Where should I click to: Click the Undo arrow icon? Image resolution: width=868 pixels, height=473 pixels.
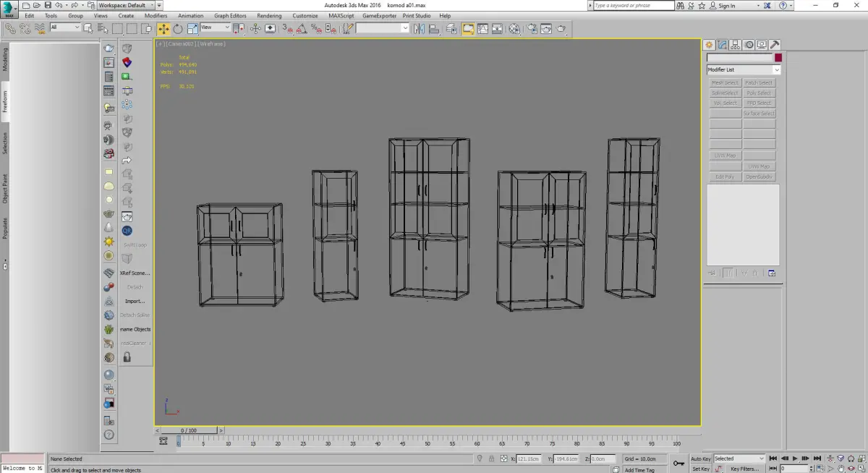[x=59, y=5]
